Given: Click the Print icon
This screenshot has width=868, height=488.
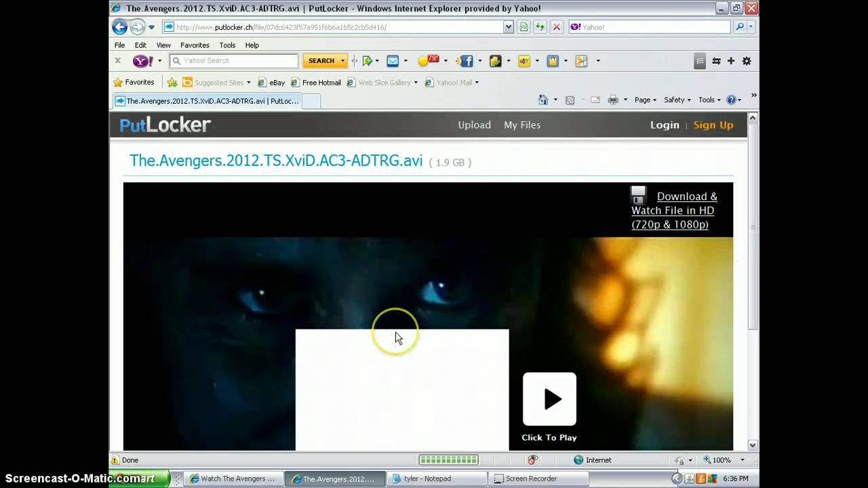Looking at the screenshot, I should 613,100.
